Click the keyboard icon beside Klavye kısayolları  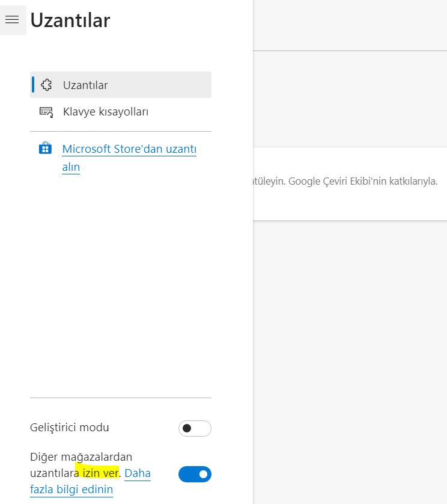[x=46, y=112]
